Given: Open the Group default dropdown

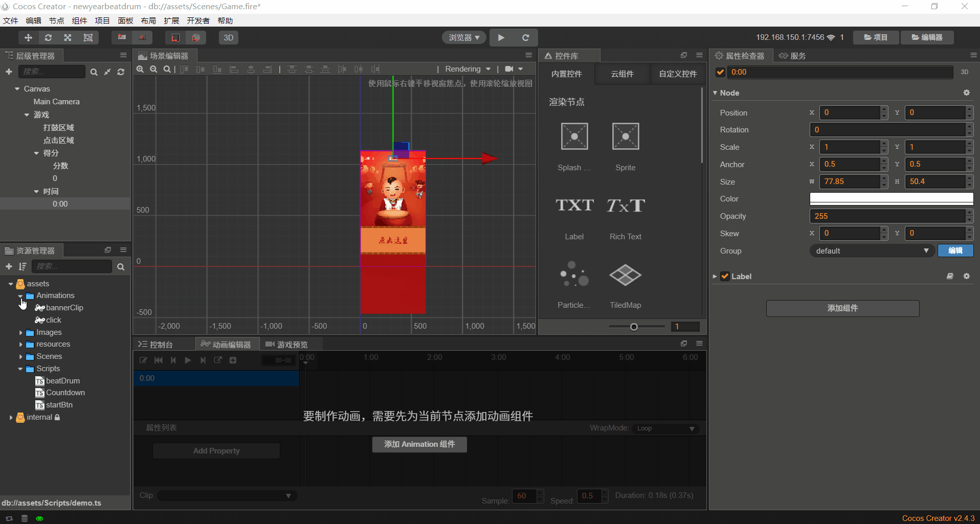Looking at the screenshot, I should tap(872, 251).
